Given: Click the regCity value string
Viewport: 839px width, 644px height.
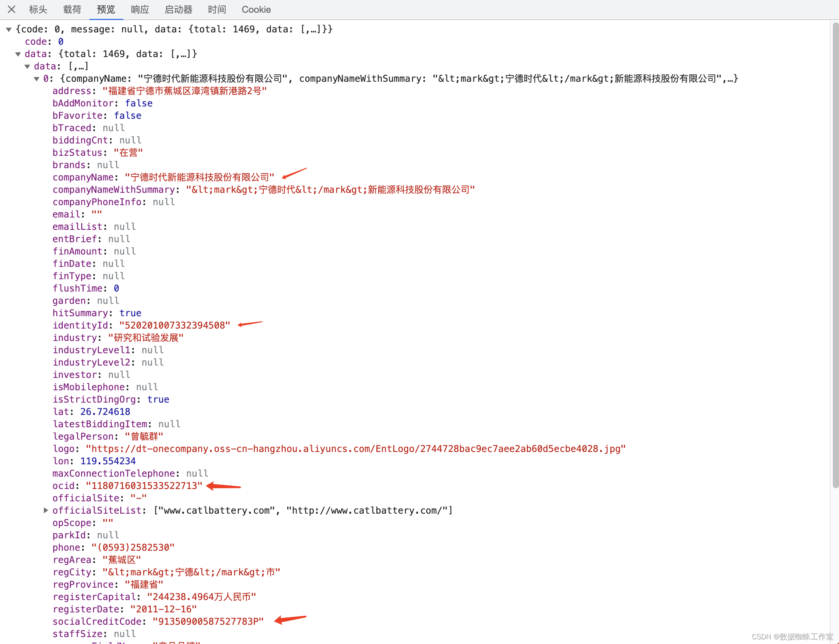Looking at the screenshot, I should pos(191,572).
